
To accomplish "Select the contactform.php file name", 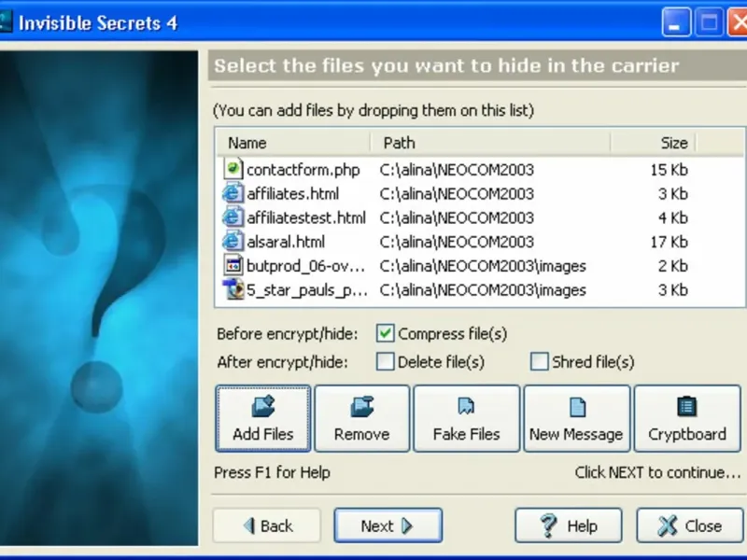I will [303, 170].
